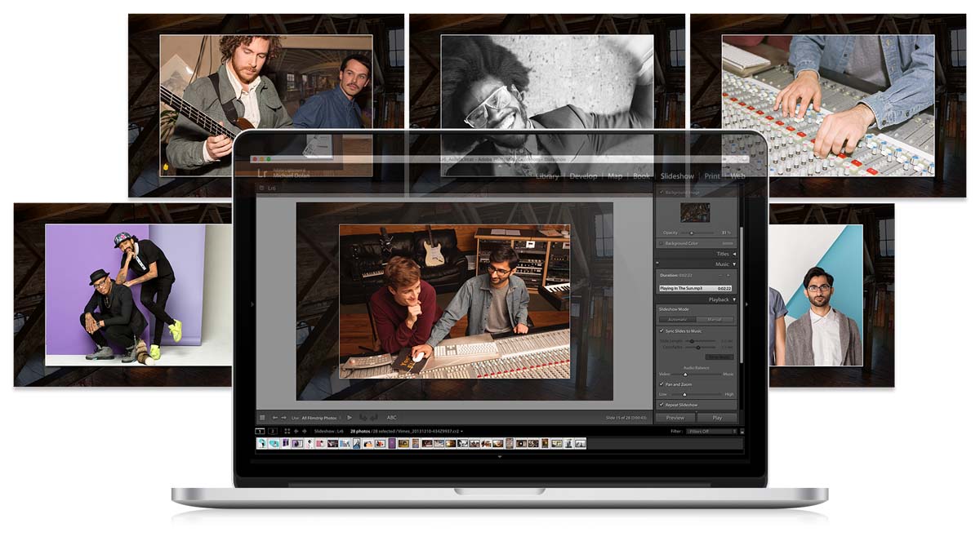Toggle Sync Slides to Music checkbox
The image size is (980, 541).
click(661, 331)
